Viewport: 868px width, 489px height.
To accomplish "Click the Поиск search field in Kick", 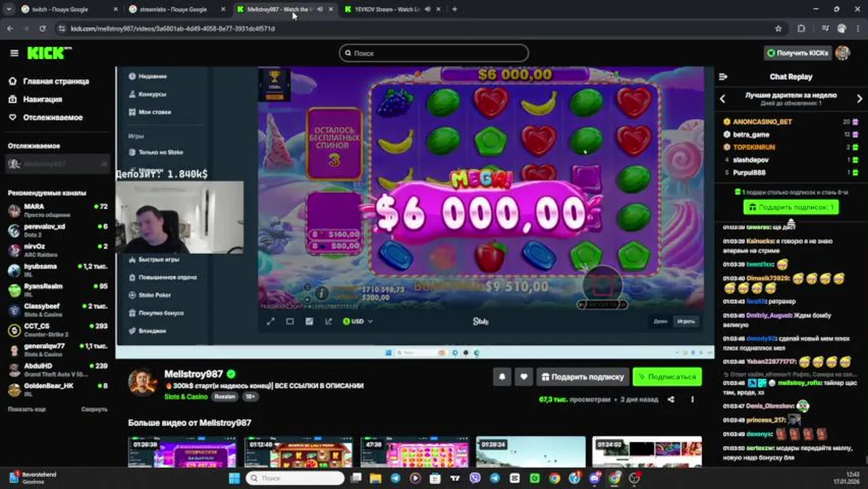I will [434, 53].
